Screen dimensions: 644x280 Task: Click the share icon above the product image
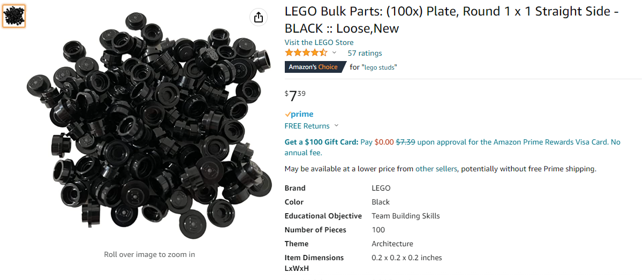[x=259, y=17]
